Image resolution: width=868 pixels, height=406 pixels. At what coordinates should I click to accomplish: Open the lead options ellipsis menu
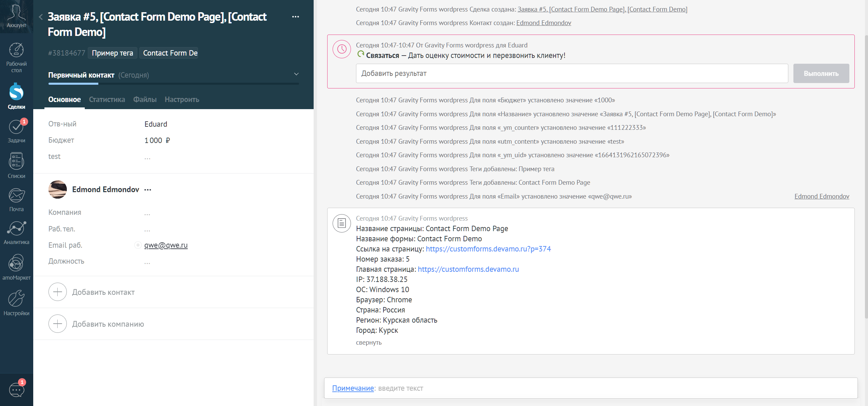pos(296,16)
